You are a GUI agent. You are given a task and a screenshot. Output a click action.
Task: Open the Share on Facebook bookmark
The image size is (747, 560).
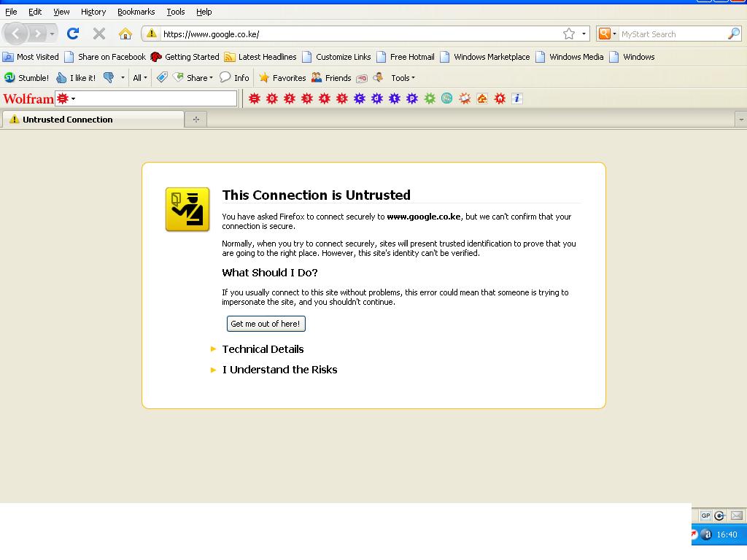(105, 57)
